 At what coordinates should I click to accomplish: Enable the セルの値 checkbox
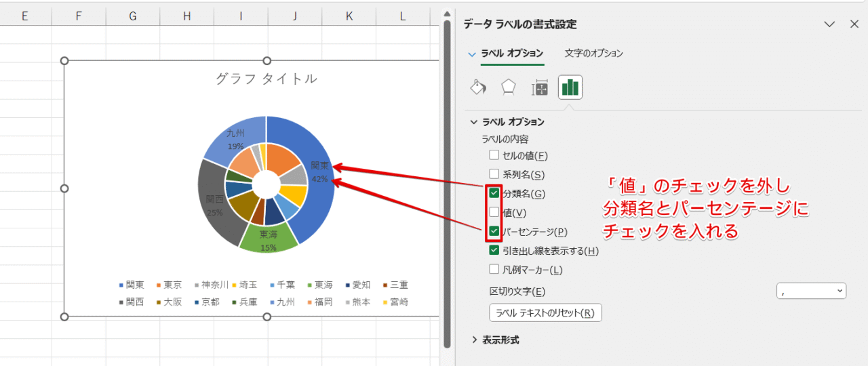tap(494, 155)
